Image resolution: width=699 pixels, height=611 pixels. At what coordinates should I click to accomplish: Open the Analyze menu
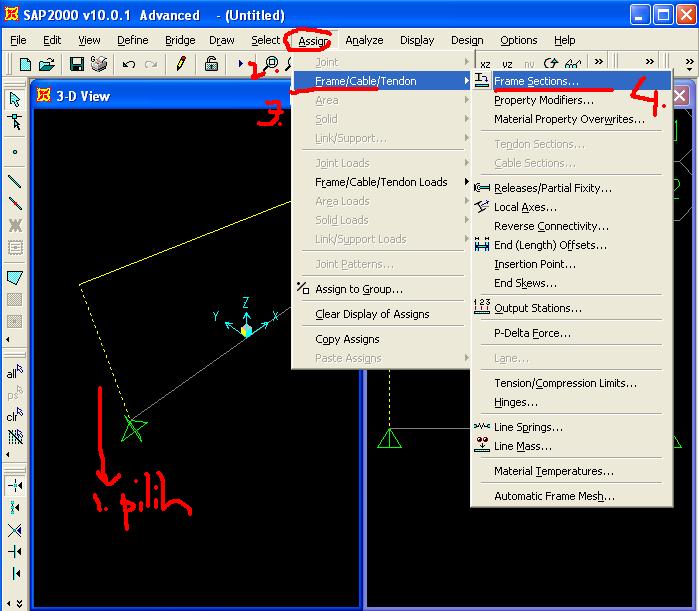point(364,40)
